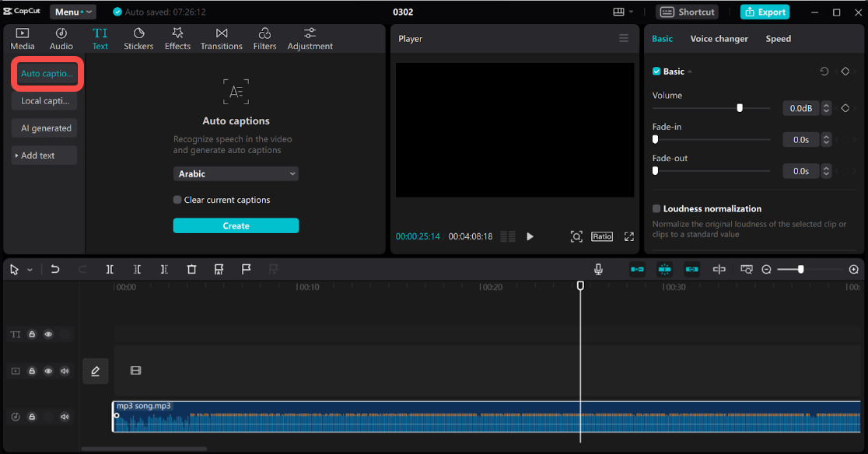Open the Stickers panel
Image resolution: width=868 pixels, height=454 pixels.
click(x=138, y=39)
